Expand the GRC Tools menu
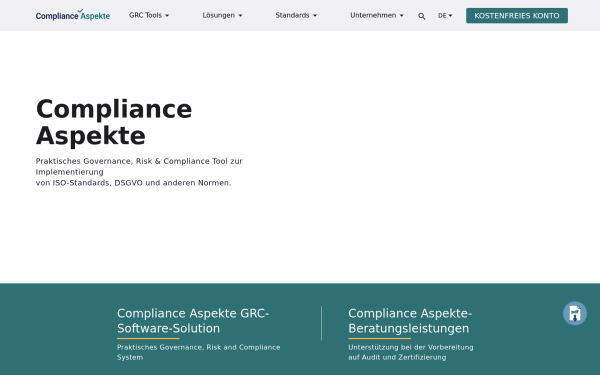Viewport: 600px width, 375px height. click(x=149, y=15)
